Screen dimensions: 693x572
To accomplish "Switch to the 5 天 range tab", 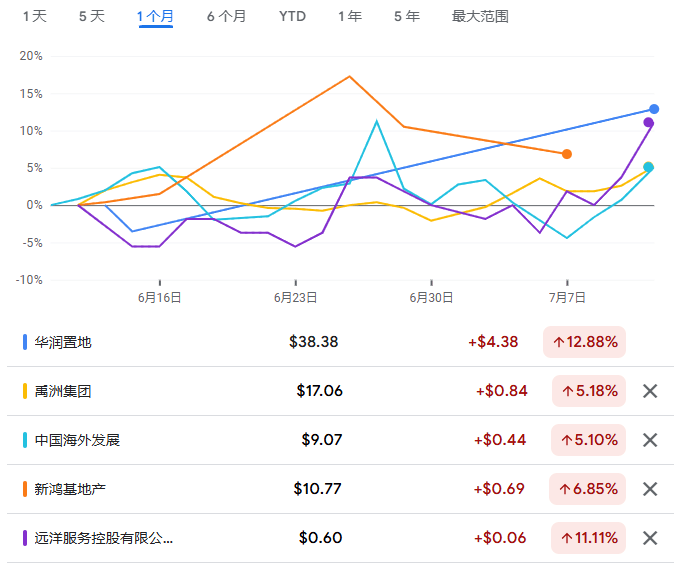I will (91, 16).
